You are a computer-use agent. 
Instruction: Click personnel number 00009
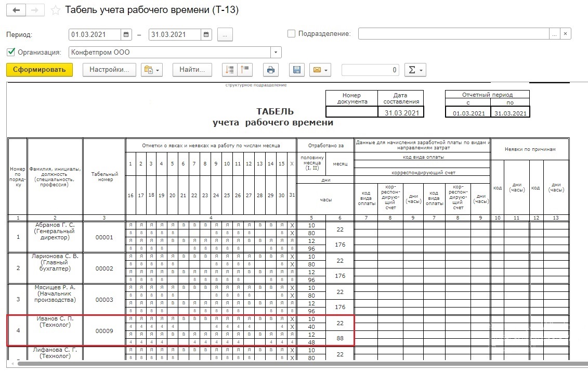(104, 331)
